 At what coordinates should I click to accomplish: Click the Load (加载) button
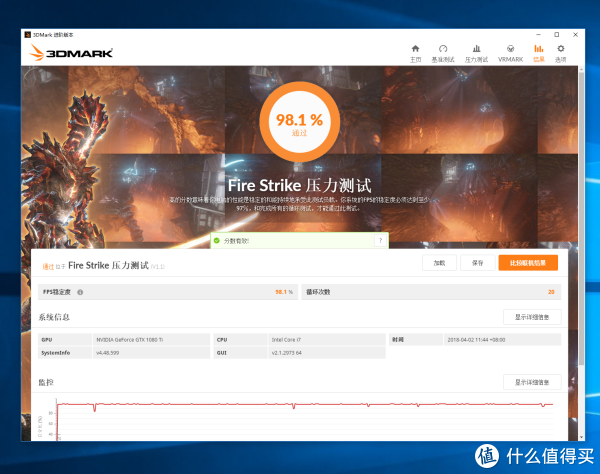point(439,263)
